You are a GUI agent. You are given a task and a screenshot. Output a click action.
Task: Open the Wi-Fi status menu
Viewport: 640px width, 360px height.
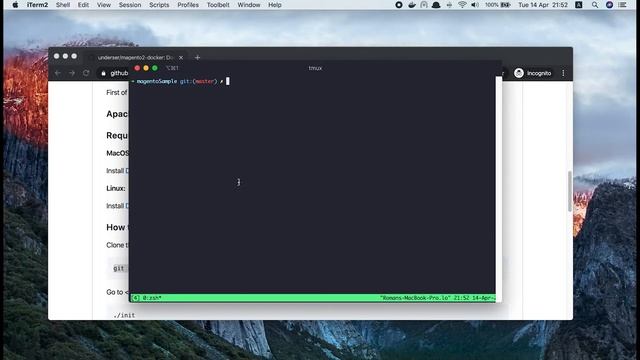click(x=462, y=5)
